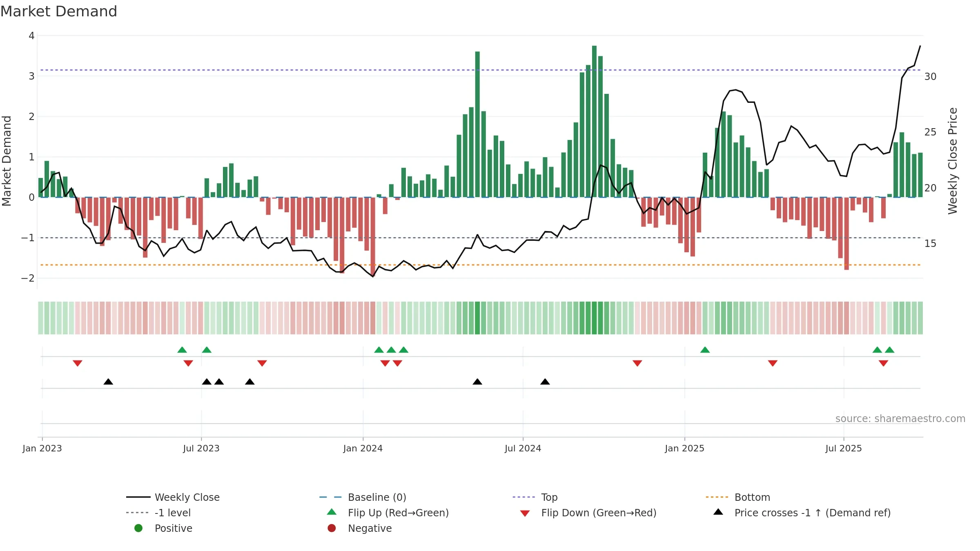980x551 pixels.
Task: Click the Baseline (0) legend entry
Action: 363,497
